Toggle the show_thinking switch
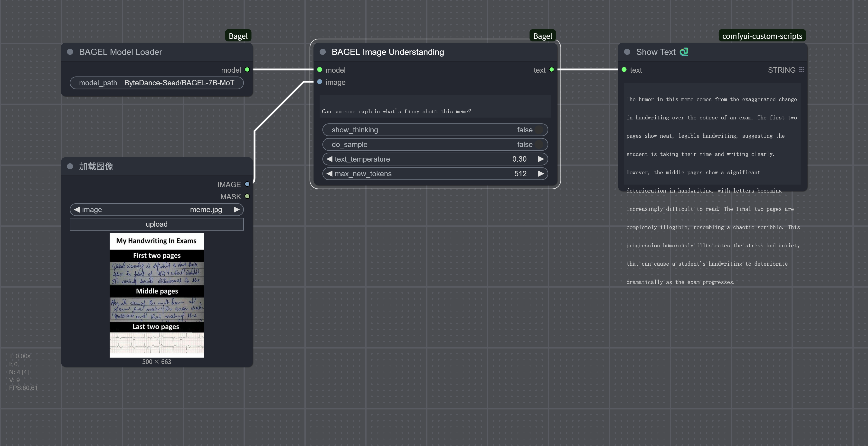868x446 pixels. 538,130
